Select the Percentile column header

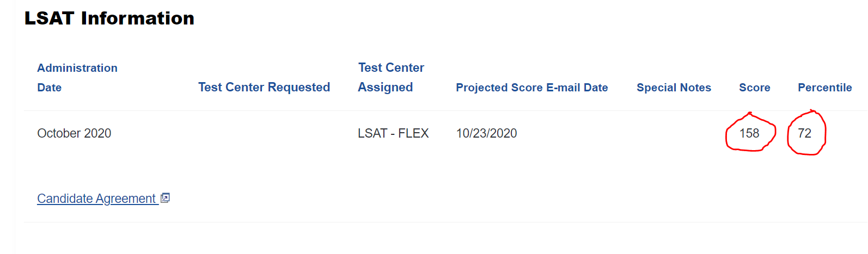click(824, 88)
